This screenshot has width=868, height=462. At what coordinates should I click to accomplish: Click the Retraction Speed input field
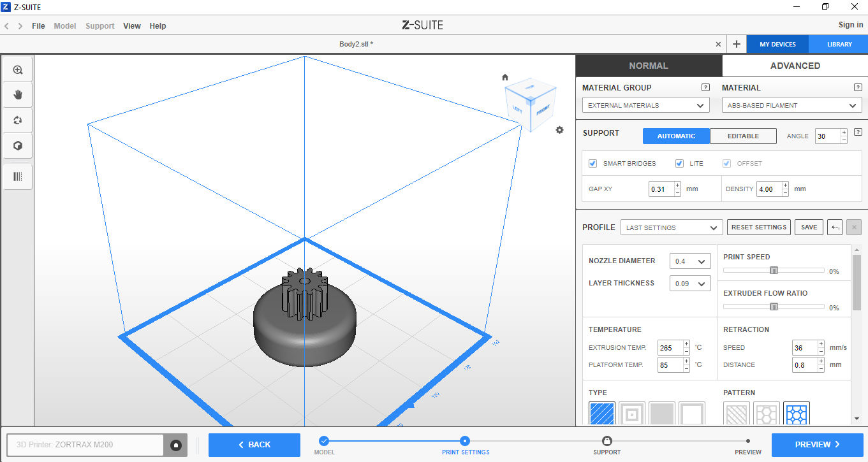(x=804, y=348)
